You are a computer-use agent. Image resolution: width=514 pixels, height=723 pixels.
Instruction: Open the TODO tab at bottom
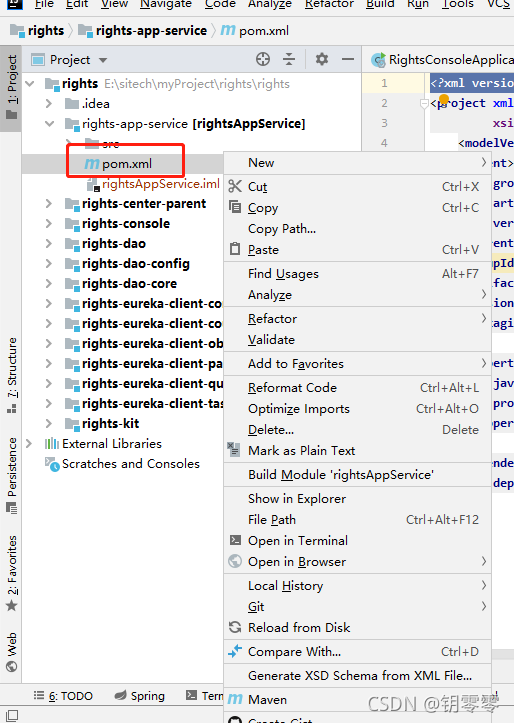(x=63, y=696)
